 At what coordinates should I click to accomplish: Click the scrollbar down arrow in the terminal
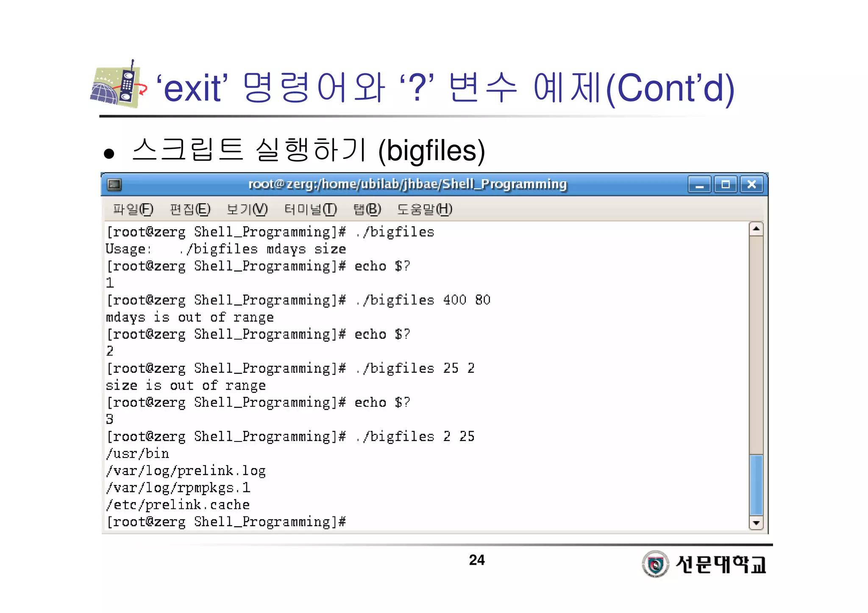756,523
